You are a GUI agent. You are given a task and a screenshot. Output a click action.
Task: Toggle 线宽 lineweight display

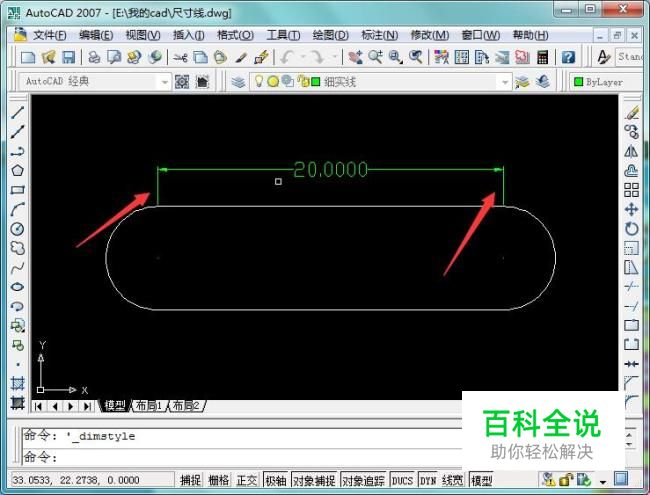coord(452,480)
